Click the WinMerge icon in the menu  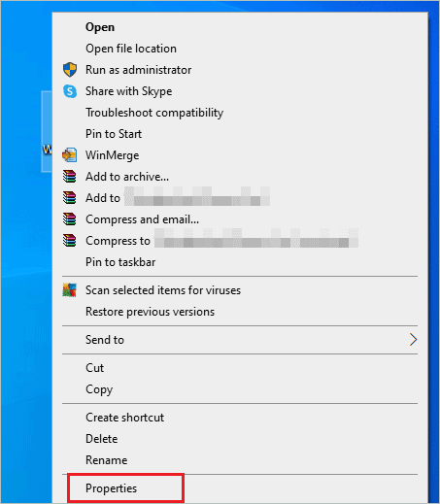click(x=70, y=155)
